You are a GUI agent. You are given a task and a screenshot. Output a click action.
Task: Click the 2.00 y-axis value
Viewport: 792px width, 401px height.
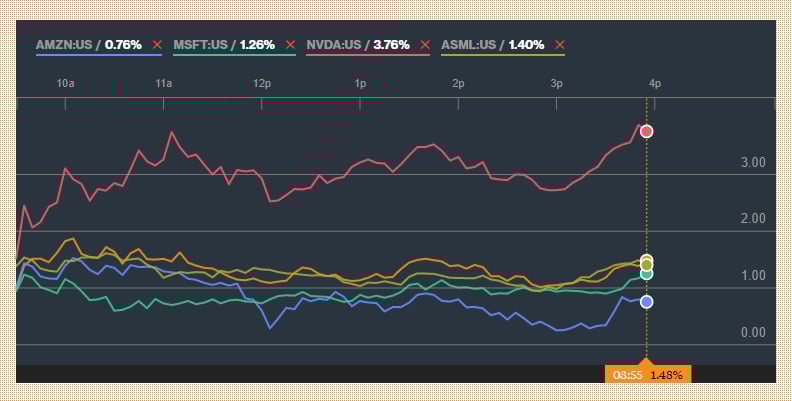[753, 219]
